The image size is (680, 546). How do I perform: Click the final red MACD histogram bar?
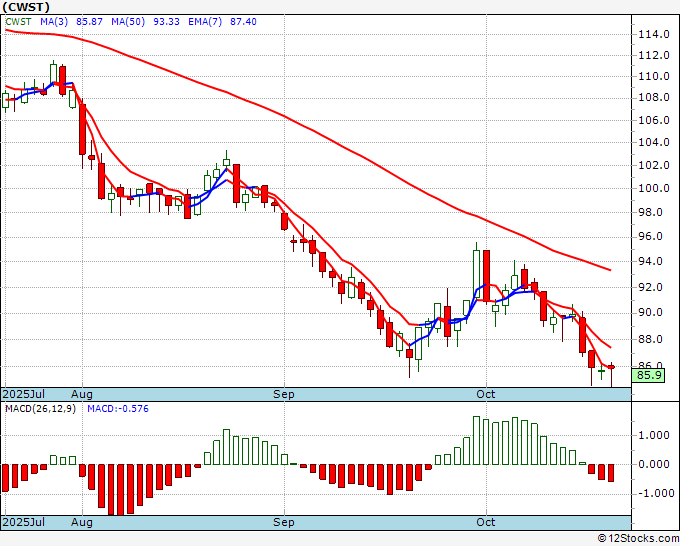[x=611, y=473]
